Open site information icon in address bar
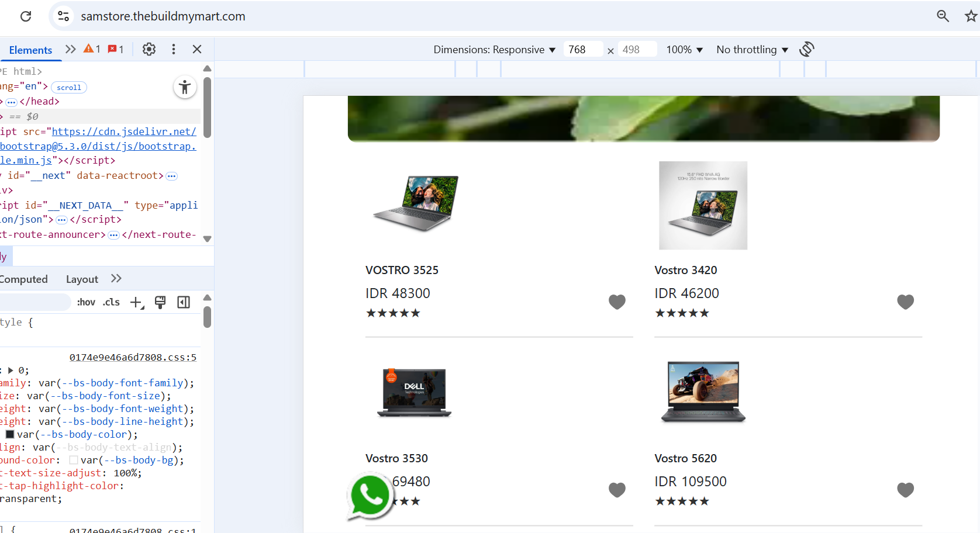 click(x=63, y=16)
